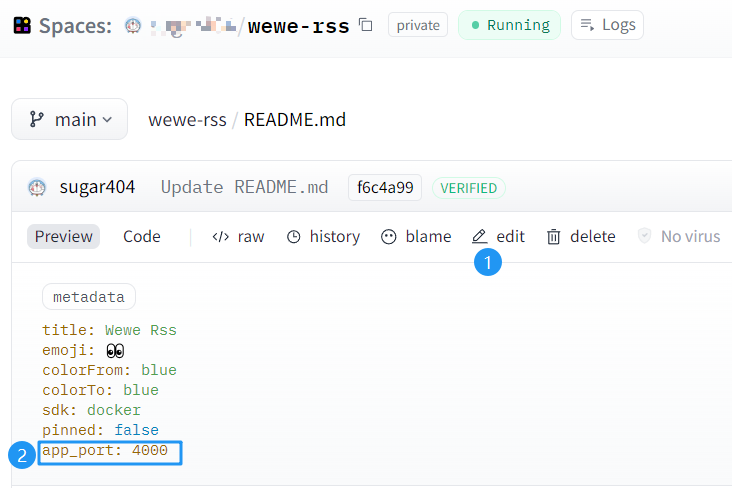Viewport: 732px width, 488px height.
Task: Switch to the Preview tab
Action: pos(63,236)
